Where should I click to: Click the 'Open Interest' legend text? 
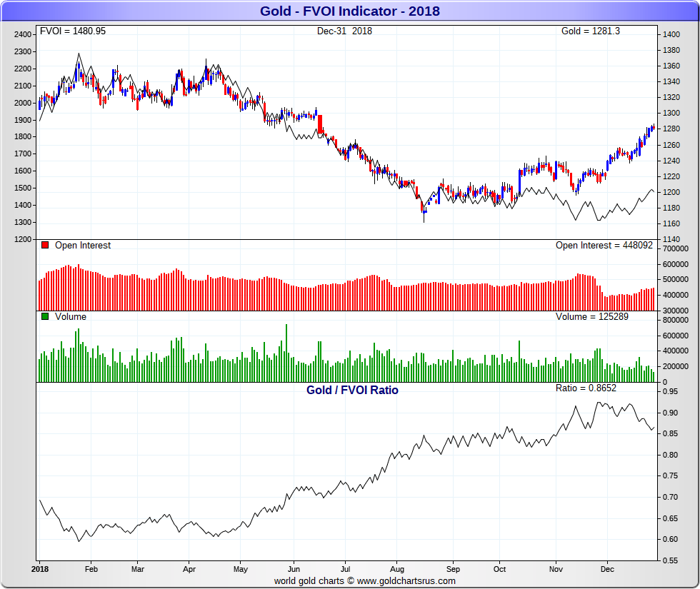[x=82, y=246]
